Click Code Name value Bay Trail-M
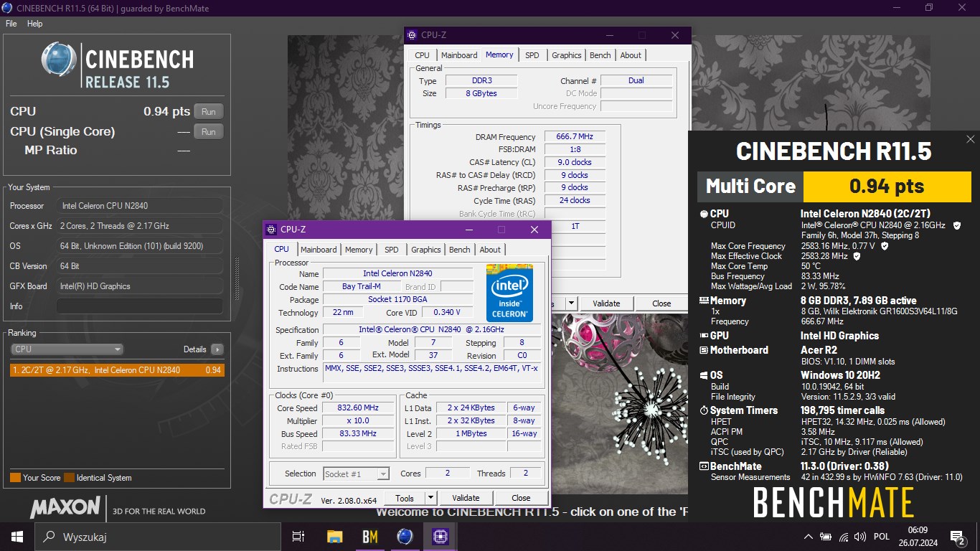The height and width of the screenshot is (551, 980). (362, 286)
